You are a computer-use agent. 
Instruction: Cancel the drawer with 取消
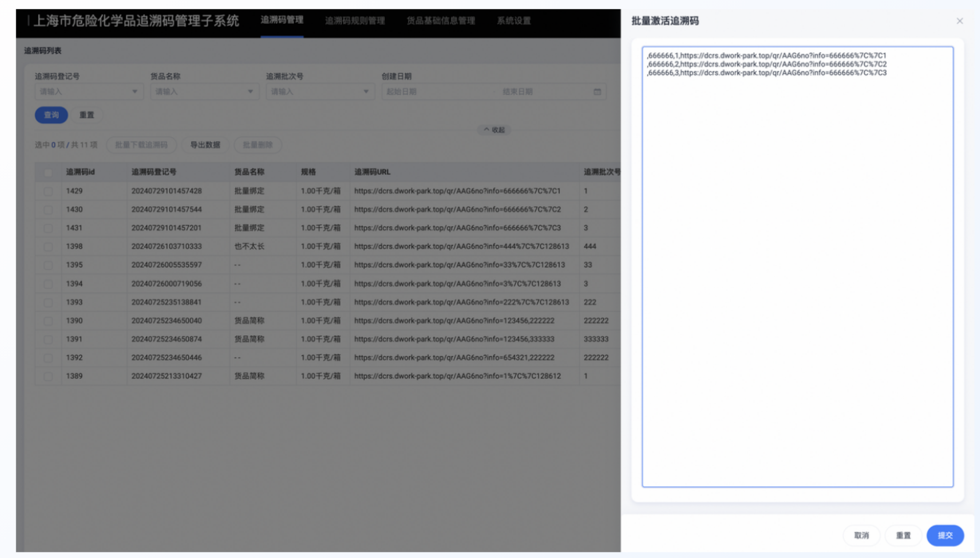pos(861,535)
